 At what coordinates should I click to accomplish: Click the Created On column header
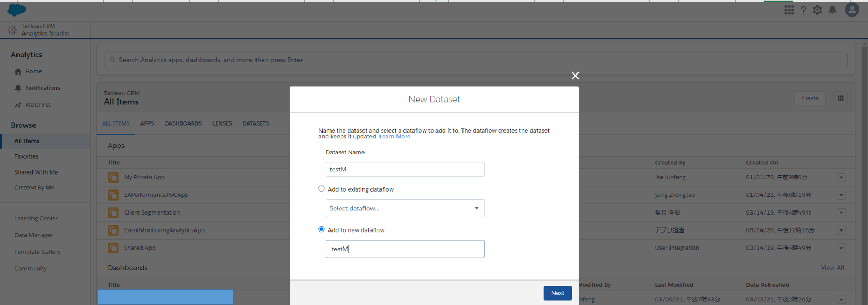point(762,163)
